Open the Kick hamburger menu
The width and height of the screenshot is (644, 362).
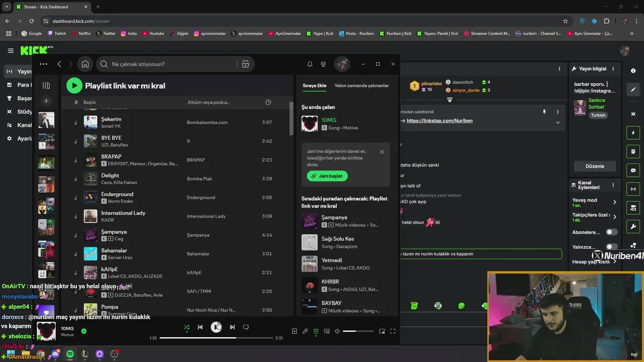tap(11, 50)
